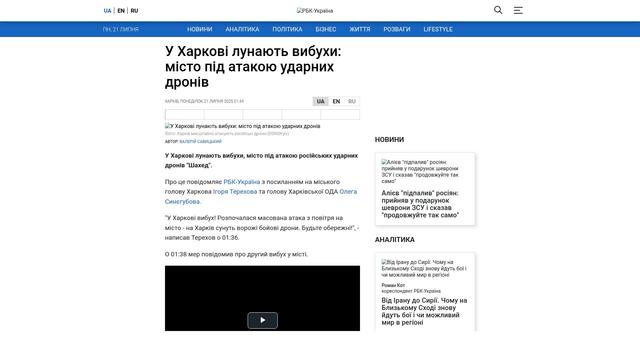The height and width of the screenshot is (360, 640).
Task: Play the embedded video
Action: pyautogui.click(x=262, y=320)
